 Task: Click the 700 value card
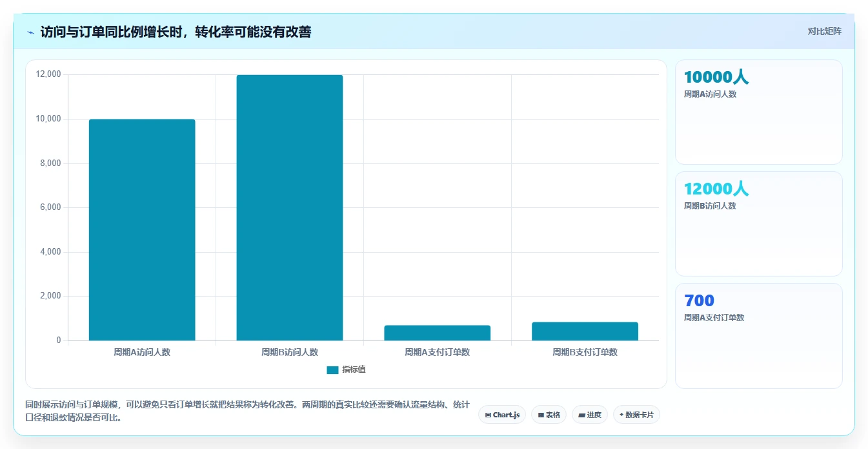[759, 336]
